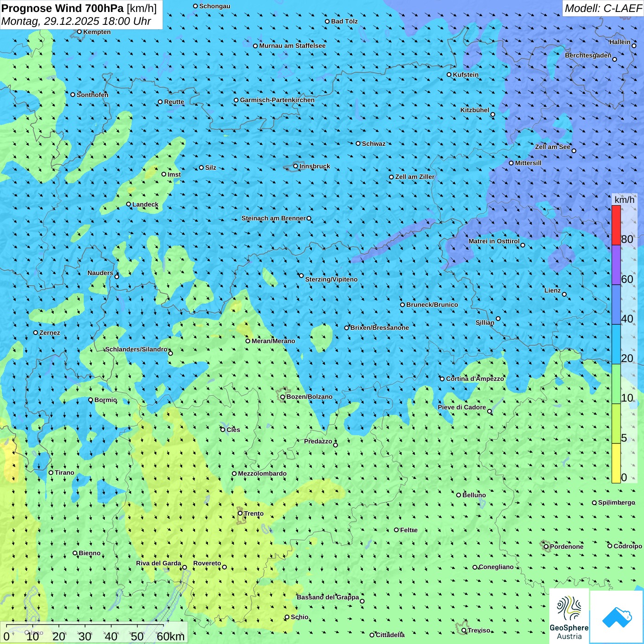The image size is (644, 644).
Task: Click the Trento city marker
Action: point(240,513)
